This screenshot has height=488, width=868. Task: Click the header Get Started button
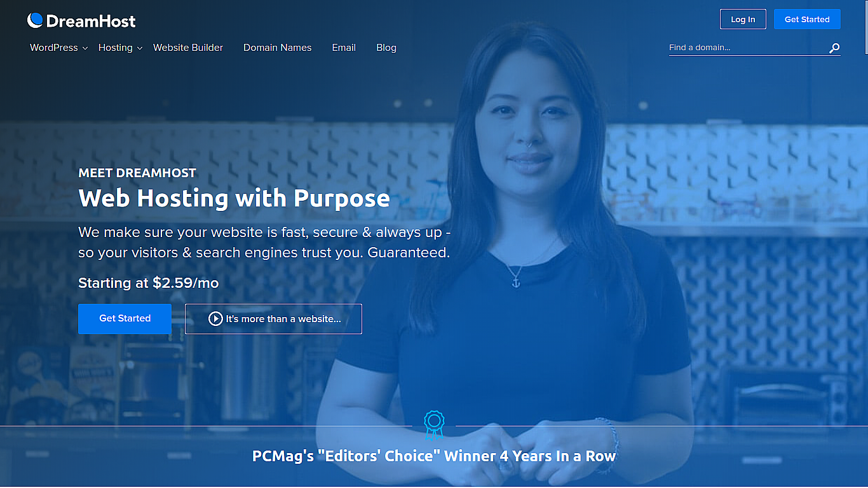point(807,19)
